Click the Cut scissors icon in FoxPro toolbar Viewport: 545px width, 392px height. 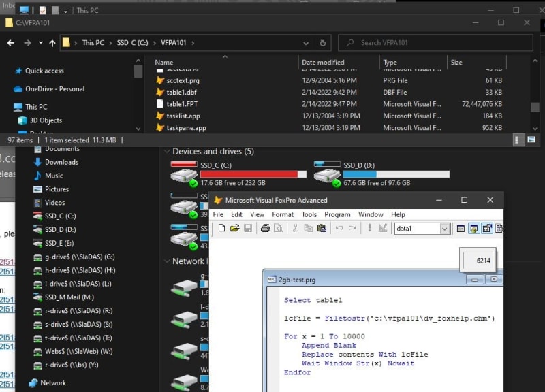pyautogui.click(x=296, y=228)
